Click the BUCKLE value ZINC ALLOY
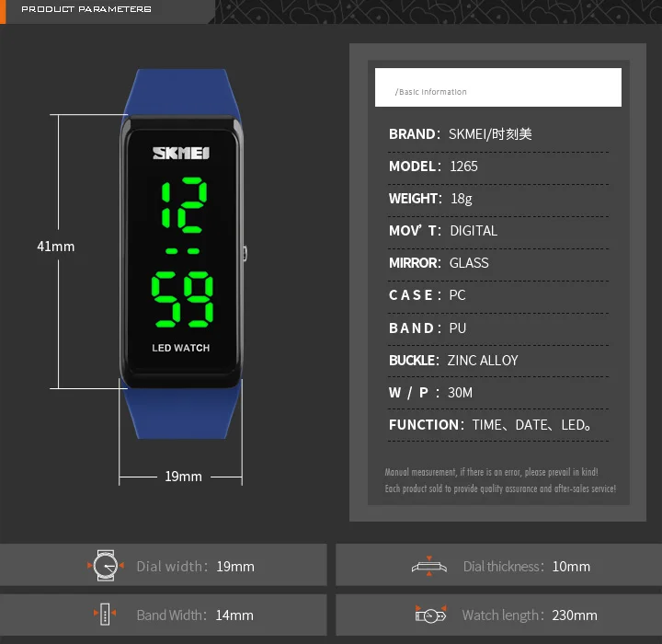662x644 pixels. tap(483, 361)
